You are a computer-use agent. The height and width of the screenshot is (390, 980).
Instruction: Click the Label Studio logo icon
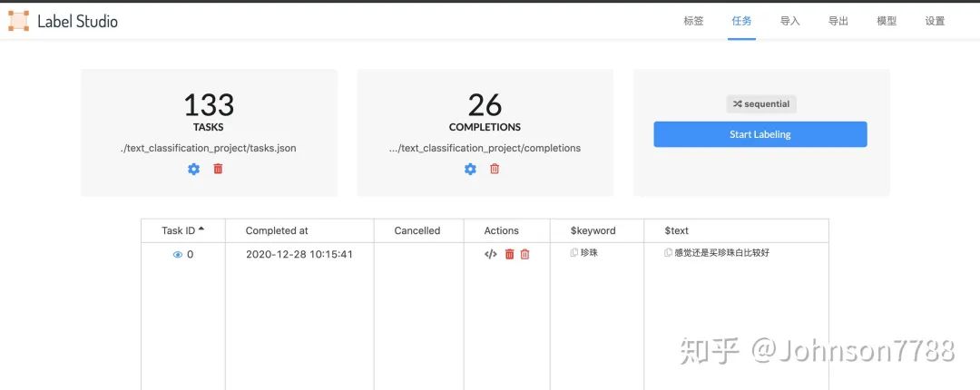point(18,21)
